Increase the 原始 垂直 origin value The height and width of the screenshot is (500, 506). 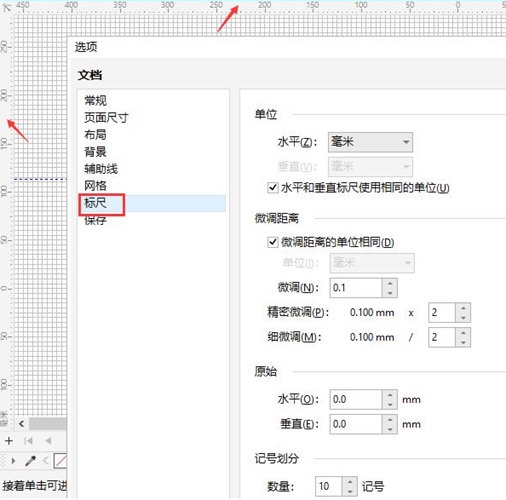pos(390,419)
